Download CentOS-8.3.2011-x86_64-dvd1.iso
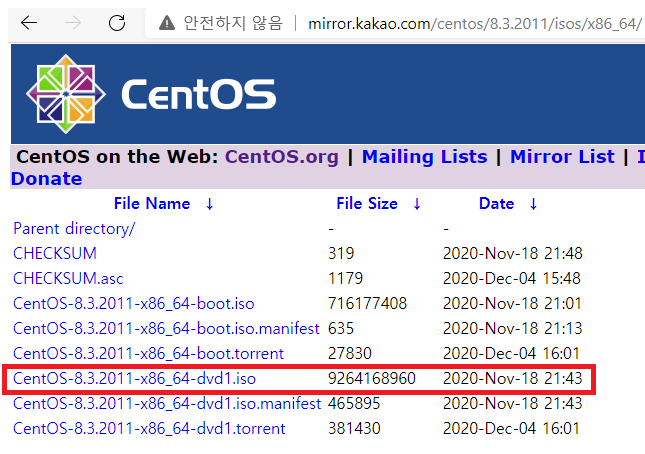This screenshot has height=454, width=645. pyautogui.click(x=135, y=378)
